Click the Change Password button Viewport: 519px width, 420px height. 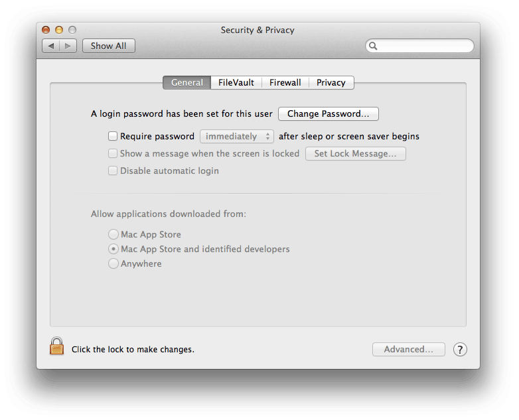coord(328,114)
